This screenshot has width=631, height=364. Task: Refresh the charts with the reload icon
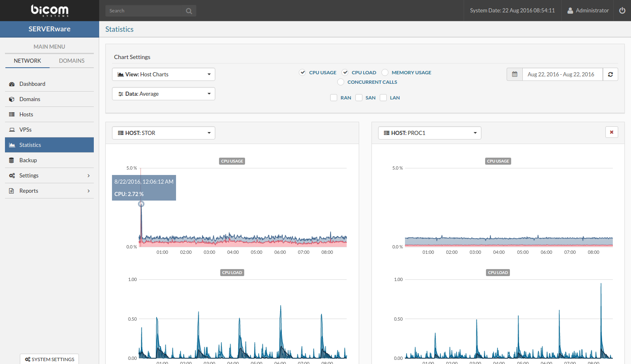(x=610, y=74)
